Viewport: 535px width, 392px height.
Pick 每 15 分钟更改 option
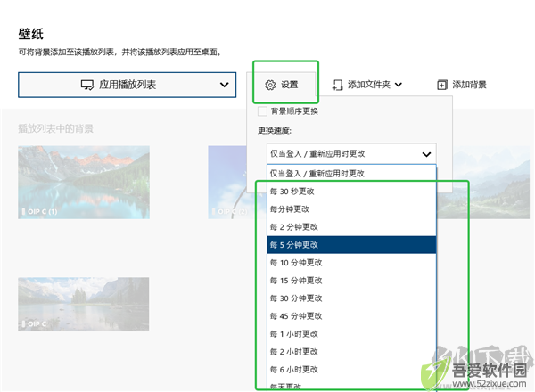pyautogui.click(x=351, y=281)
